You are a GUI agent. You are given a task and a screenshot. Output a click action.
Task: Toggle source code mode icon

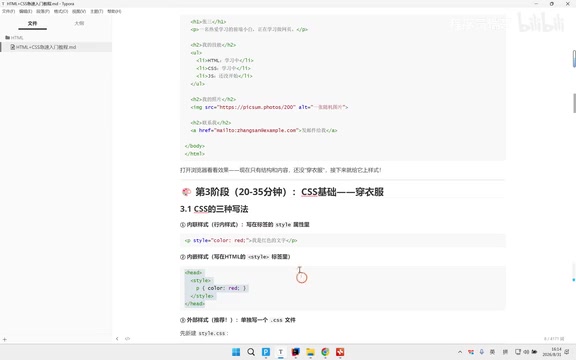127,339
